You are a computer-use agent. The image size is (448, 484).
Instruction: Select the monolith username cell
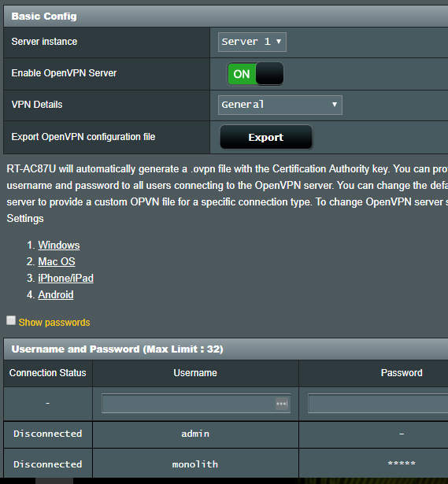coord(195,464)
